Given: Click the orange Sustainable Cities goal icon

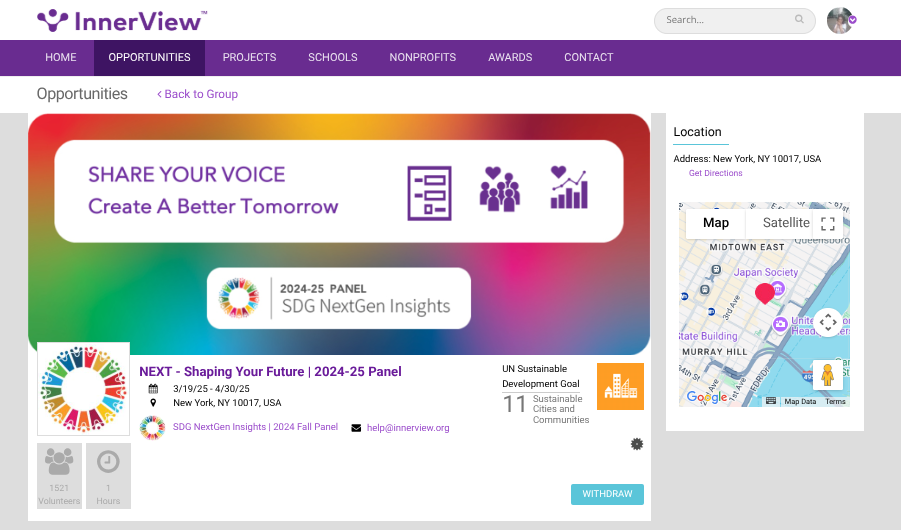Looking at the screenshot, I should [620, 386].
